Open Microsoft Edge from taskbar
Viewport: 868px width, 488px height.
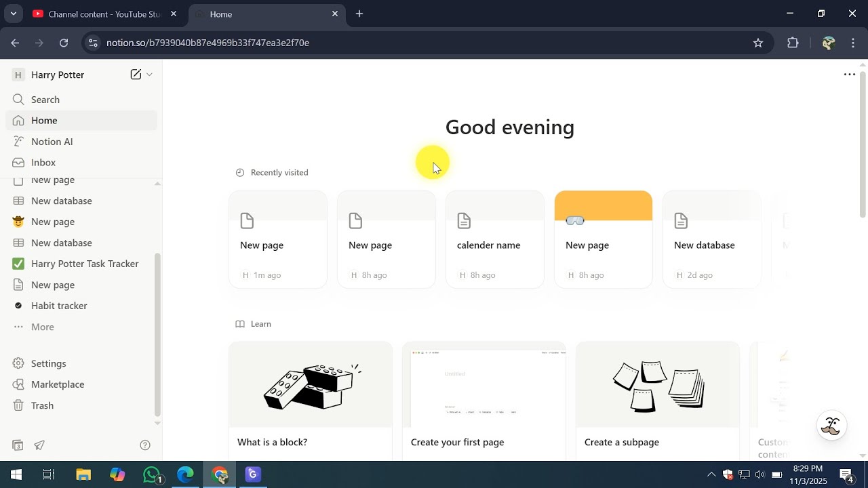pyautogui.click(x=186, y=474)
